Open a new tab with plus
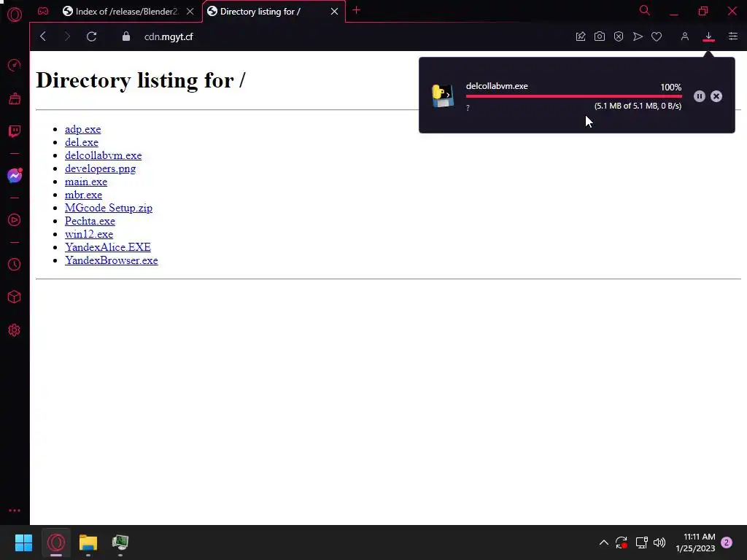Image resolution: width=747 pixels, height=560 pixels. 356,10
